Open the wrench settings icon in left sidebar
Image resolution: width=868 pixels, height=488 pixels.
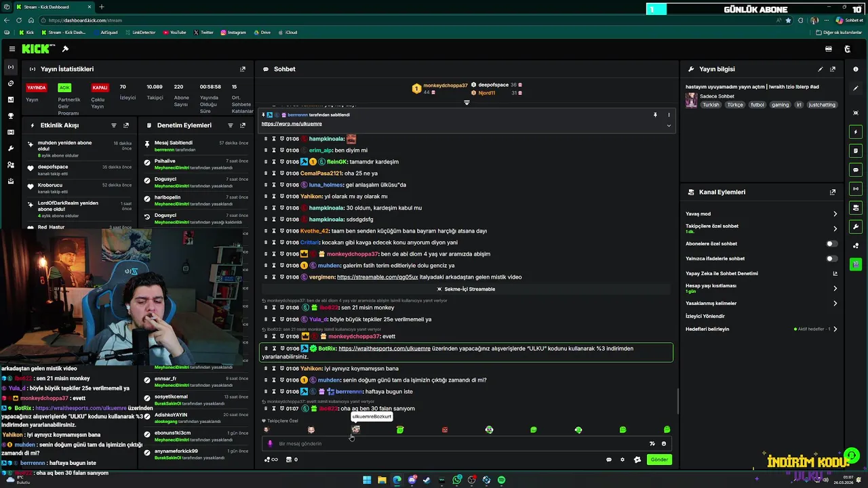pyautogui.click(x=11, y=148)
